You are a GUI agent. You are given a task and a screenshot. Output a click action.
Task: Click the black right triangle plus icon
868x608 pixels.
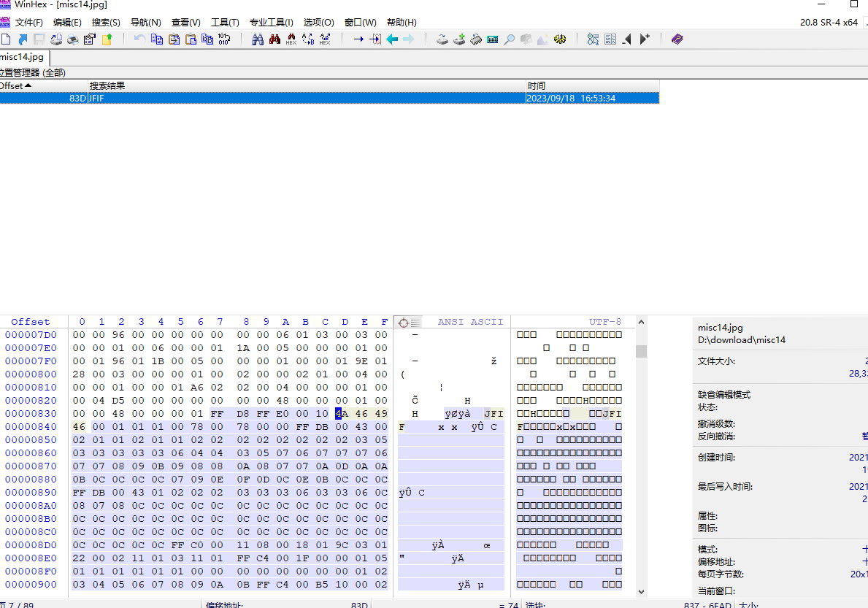(x=645, y=39)
